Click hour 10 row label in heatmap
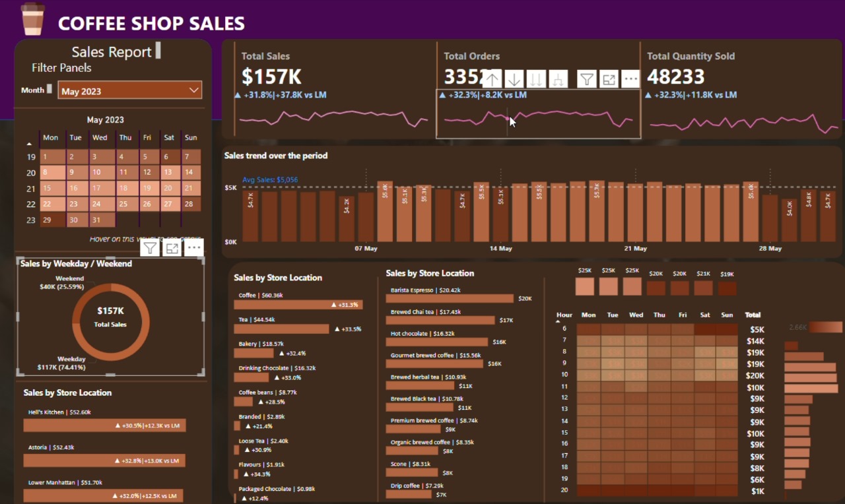 [x=564, y=374]
